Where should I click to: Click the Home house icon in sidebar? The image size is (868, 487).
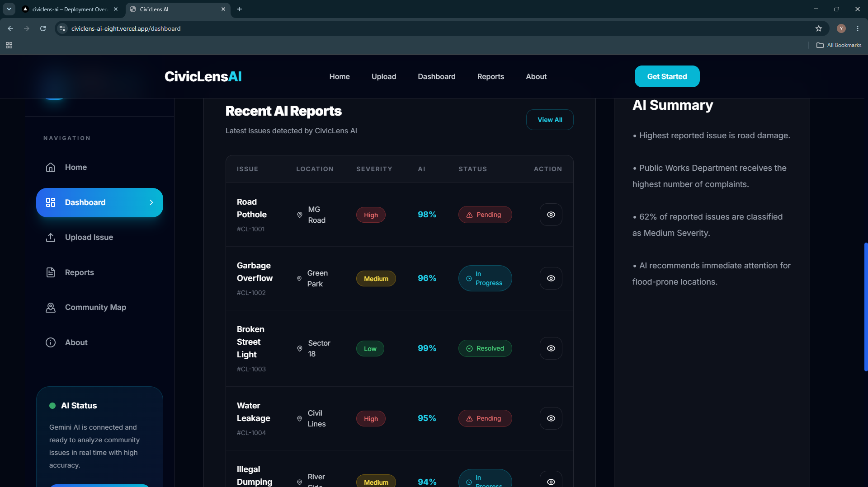point(51,167)
